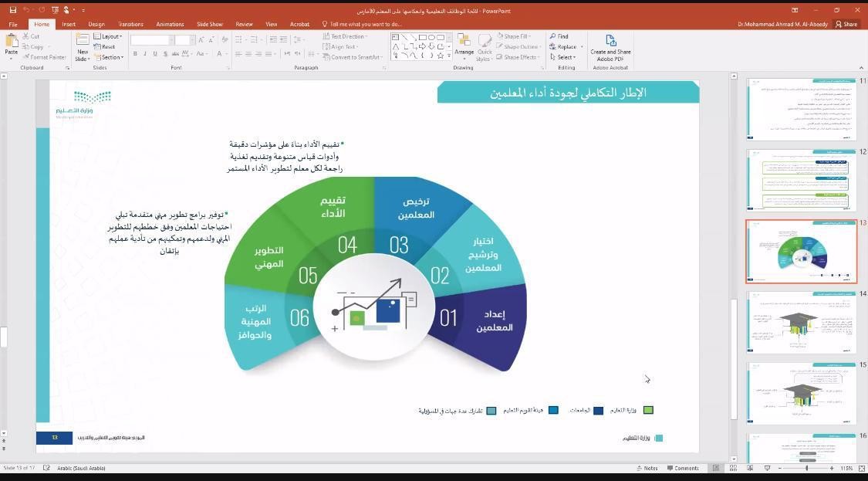Open Comments from the status bar

[x=681, y=468]
